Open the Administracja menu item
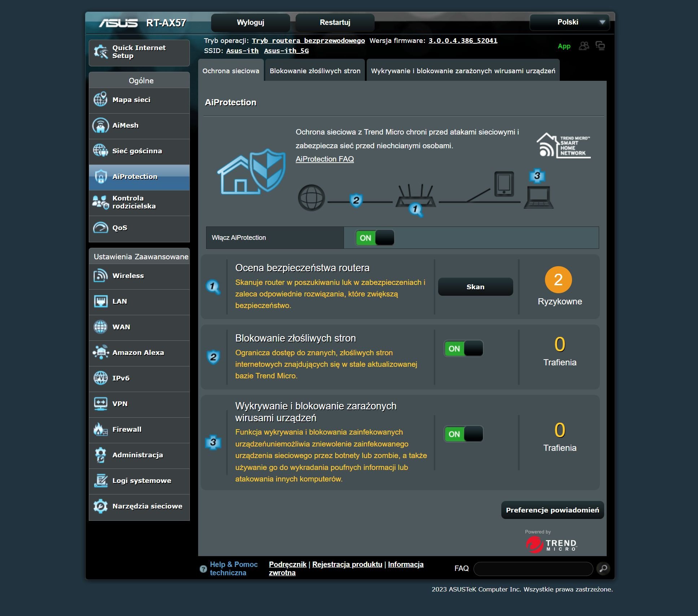Image resolution: width=698 pixels, height=616 pixels. coord(139,455)
